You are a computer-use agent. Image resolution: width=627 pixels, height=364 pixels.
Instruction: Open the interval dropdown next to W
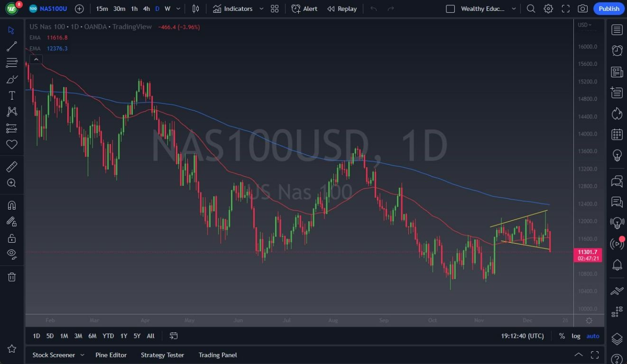(x=177, y=9)
